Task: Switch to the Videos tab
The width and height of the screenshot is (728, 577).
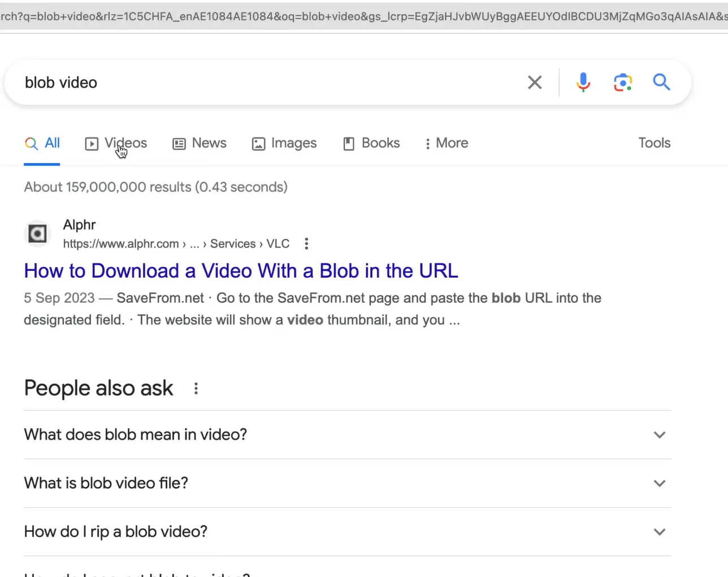Action: pos(116,144)
